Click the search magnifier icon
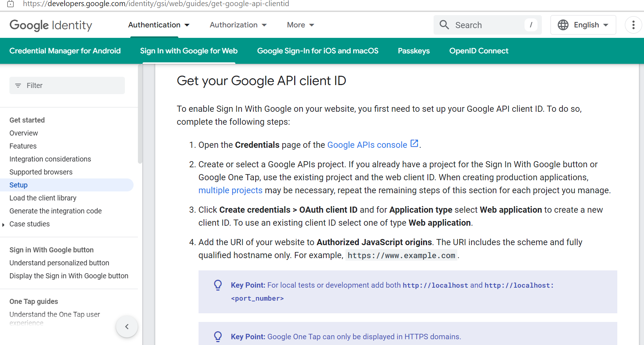The width and height of the screenshot is (644, 345). pos(444,25)
